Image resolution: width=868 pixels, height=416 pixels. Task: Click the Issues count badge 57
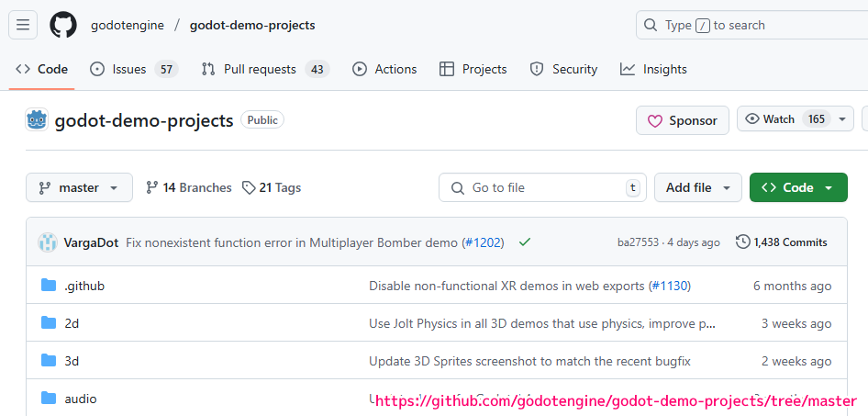(x=167, y=69)
